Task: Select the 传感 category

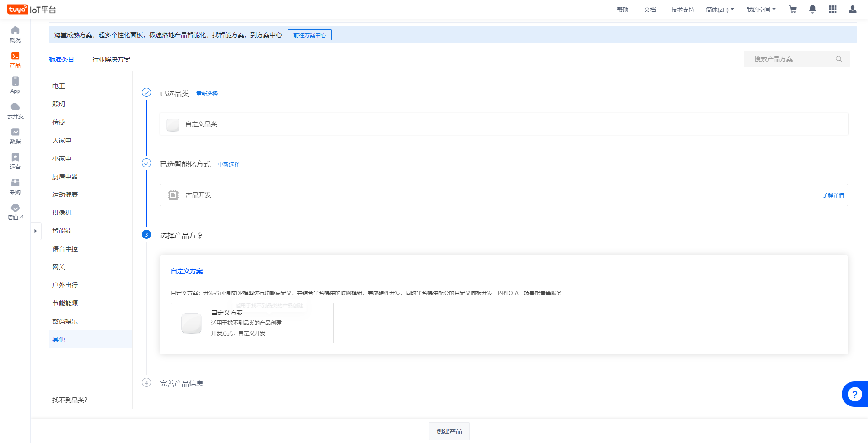Action: click(x=90, y=122)
